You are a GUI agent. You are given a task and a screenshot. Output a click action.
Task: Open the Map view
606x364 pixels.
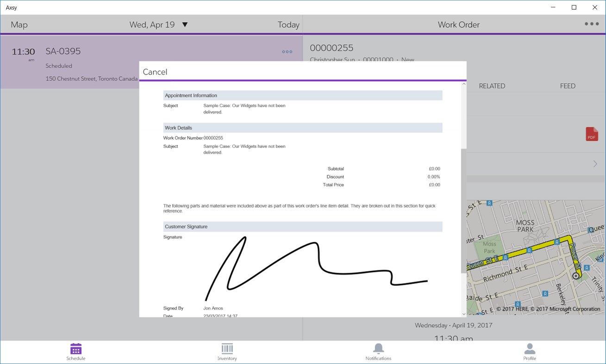(19, 25)
